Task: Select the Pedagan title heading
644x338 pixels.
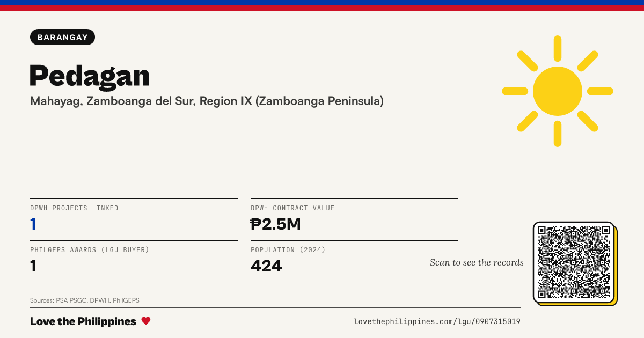Action: point(90,76)
